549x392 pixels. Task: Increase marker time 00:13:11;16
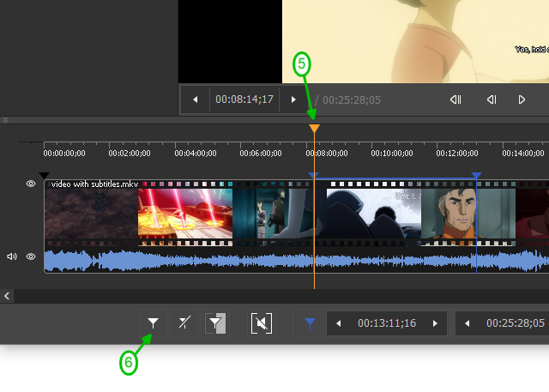435,323
